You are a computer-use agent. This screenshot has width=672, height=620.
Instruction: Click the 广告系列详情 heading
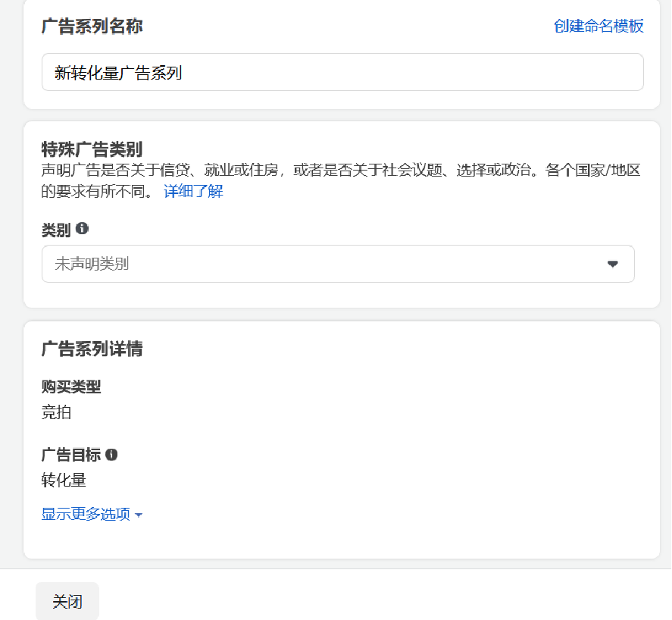click(x=92, y=349)
